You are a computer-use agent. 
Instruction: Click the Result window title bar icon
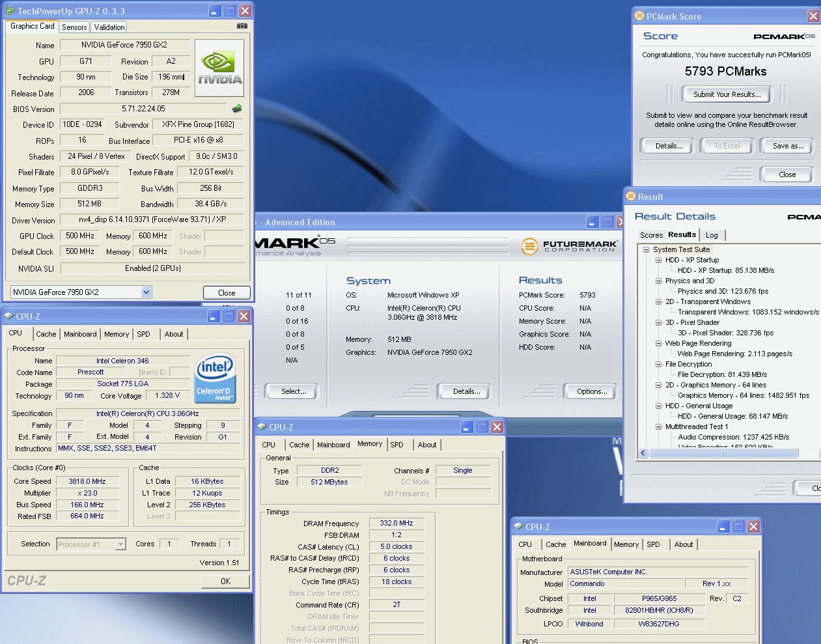[x=630, y=196]
